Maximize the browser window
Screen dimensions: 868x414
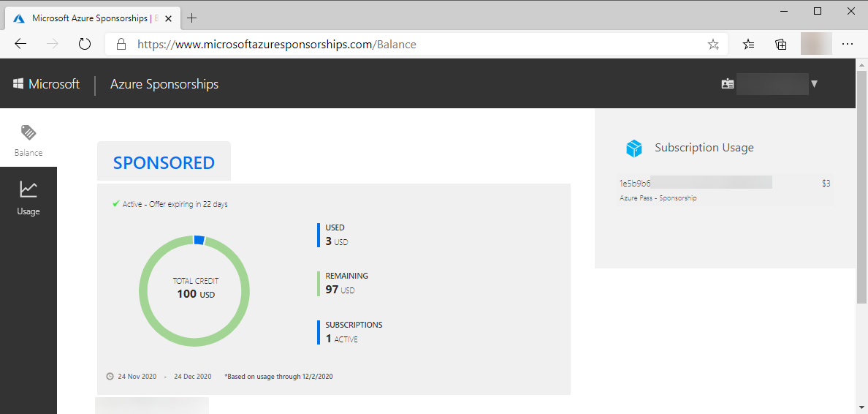[817, 10]
